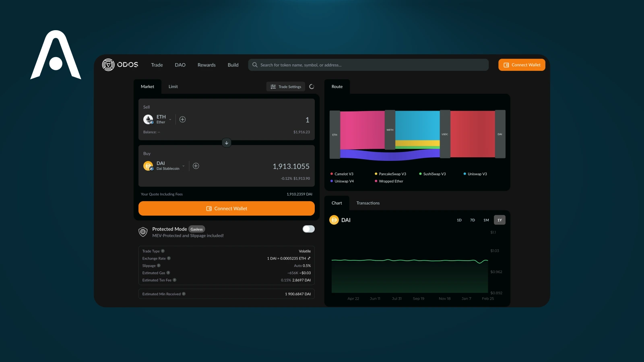Click the top-right Connect Wallet button

[522, 65]
